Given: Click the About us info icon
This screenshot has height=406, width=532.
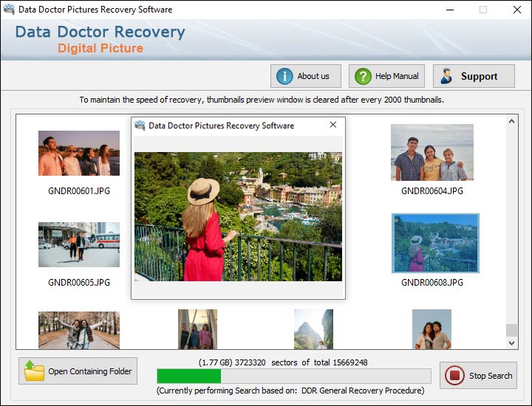Looking at the screenshot, I should point(284,76).
